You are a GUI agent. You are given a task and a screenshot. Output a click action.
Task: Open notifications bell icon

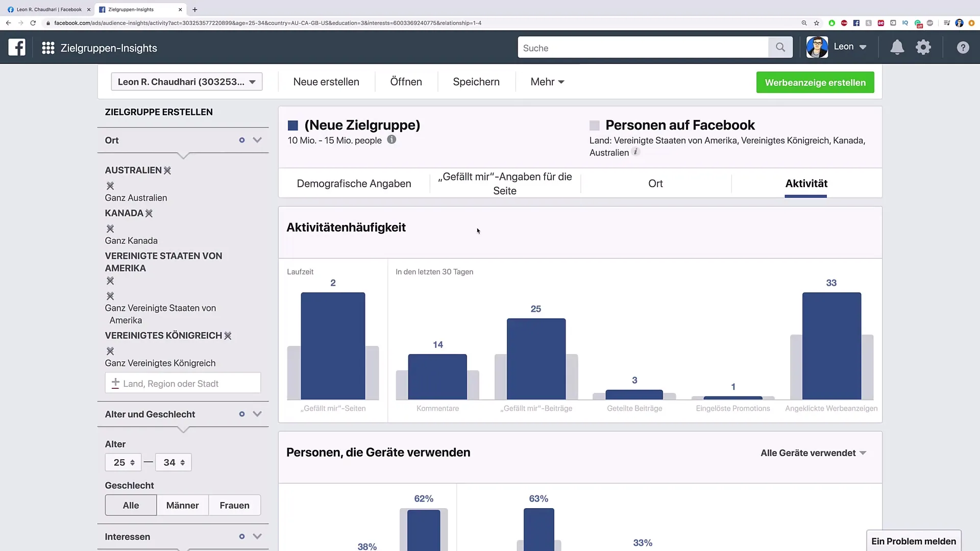coord(897,47)
